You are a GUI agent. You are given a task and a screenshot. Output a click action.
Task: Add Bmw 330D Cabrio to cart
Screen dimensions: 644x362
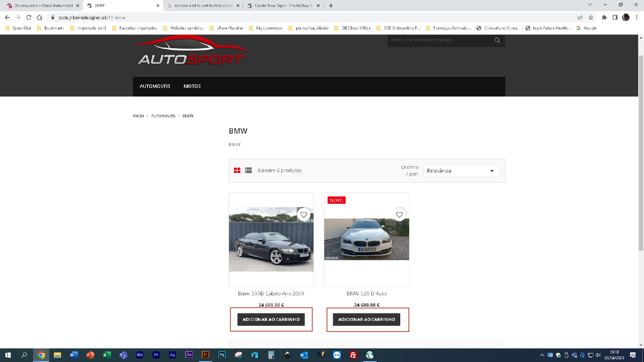[x=271, y=320]
